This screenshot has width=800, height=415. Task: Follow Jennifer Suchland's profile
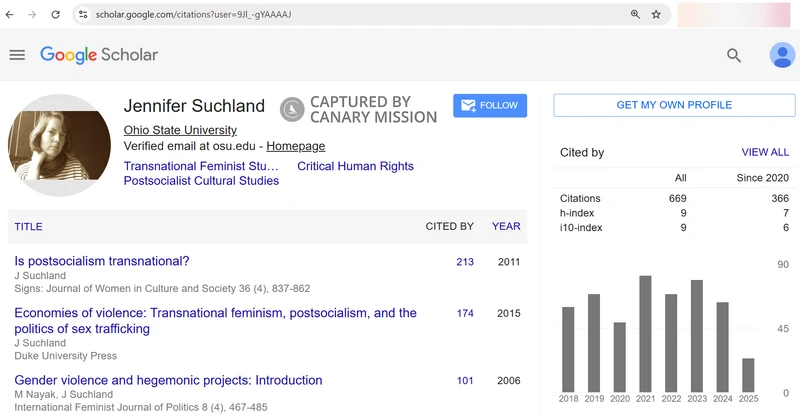pyautogui.click(x=491, y=105)
